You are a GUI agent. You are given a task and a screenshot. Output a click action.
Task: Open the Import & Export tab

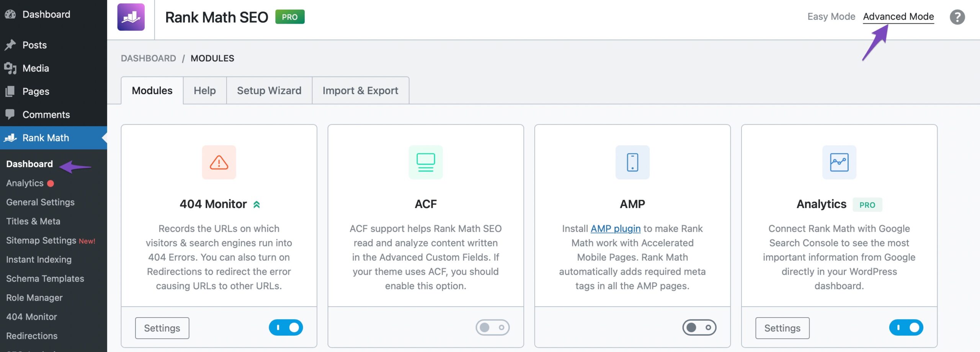click(x=360, y=90)
